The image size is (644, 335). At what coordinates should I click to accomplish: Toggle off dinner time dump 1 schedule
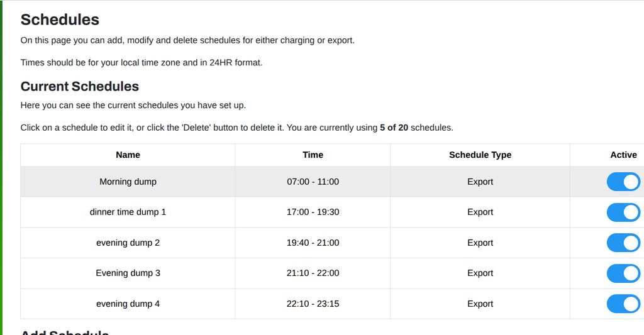pos(623,212)
